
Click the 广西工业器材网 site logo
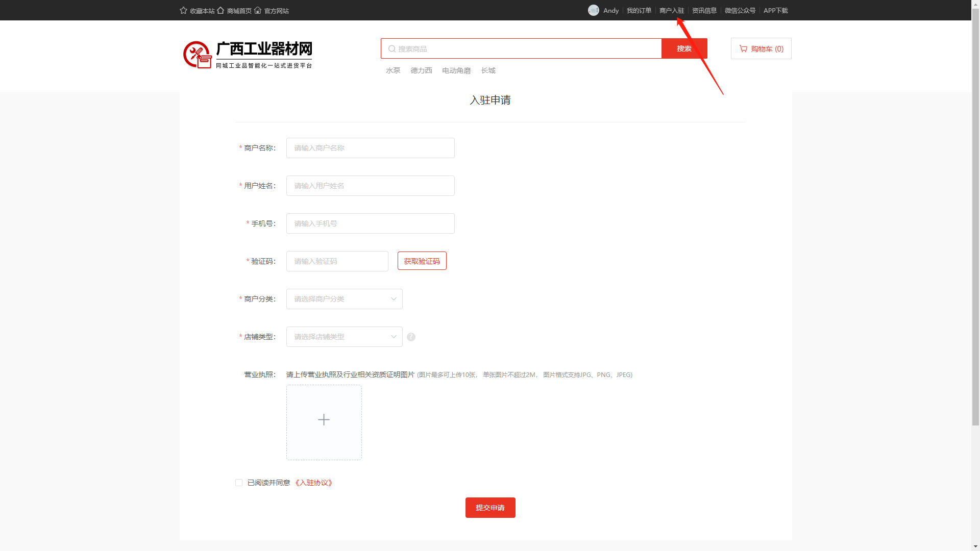pyautogui.click(x=248, y=55)
